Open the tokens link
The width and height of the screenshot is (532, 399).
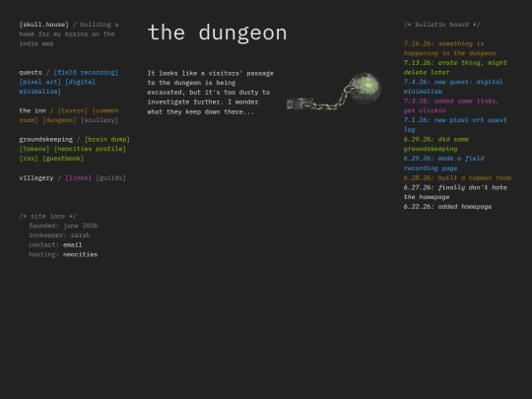[x=34, y=149]
